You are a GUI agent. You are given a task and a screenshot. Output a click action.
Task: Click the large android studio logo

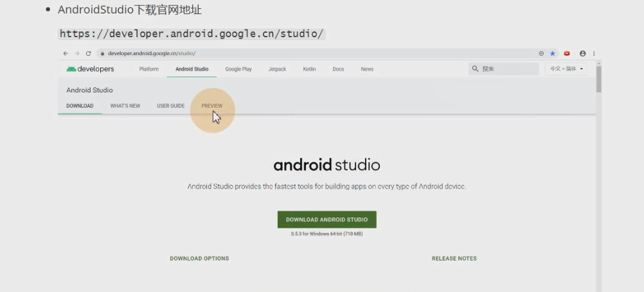(327, 165)
